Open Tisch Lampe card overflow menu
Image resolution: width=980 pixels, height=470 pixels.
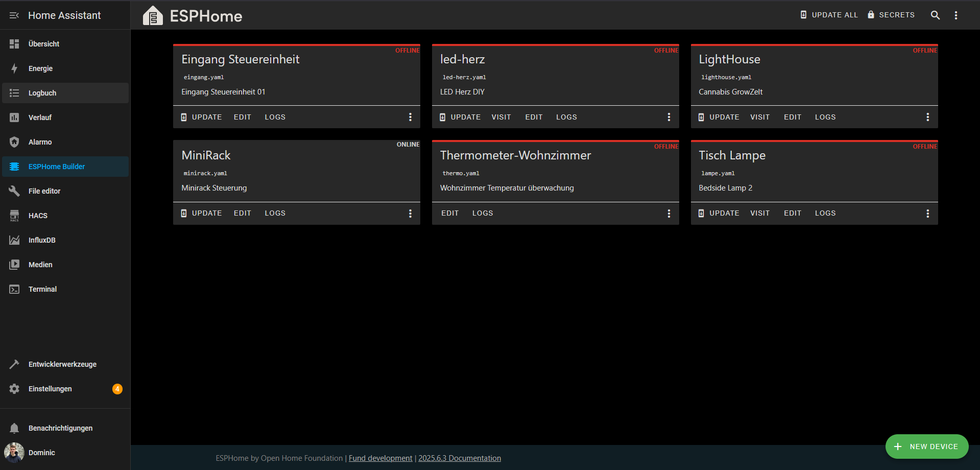[x=928, y=214]
